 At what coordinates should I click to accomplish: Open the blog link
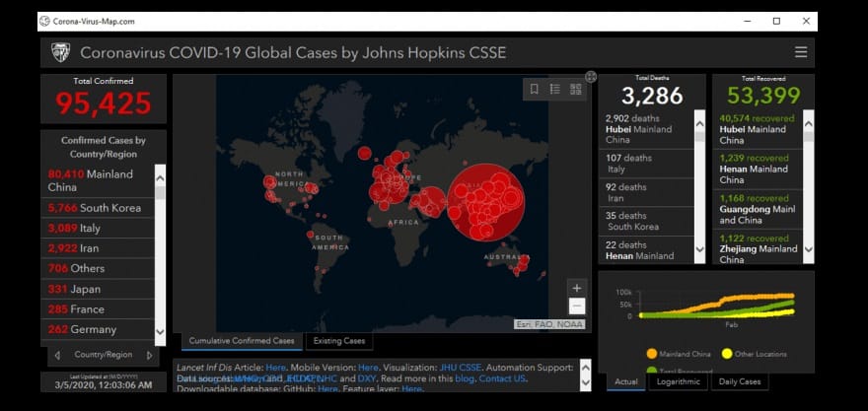[x=465, y=378]
